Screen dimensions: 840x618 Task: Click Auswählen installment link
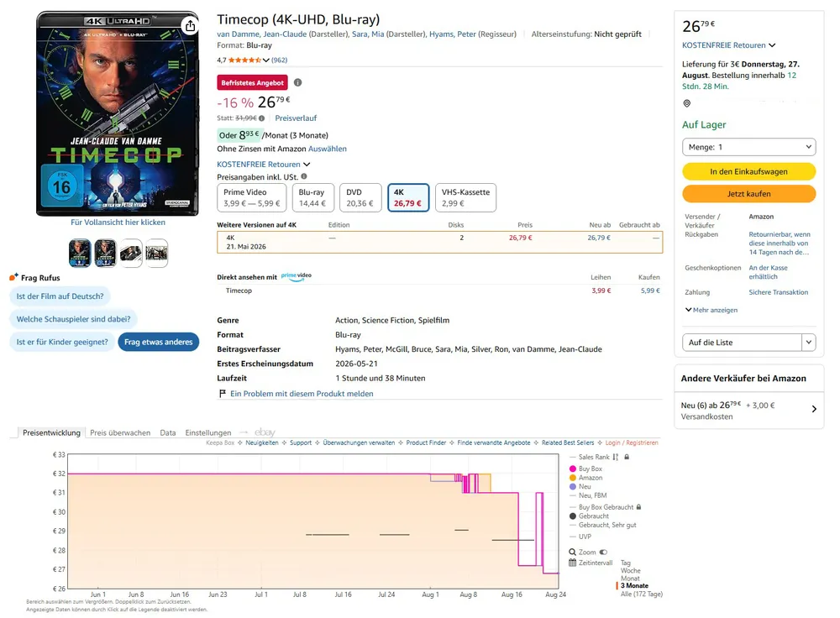[x=328, y=149]
